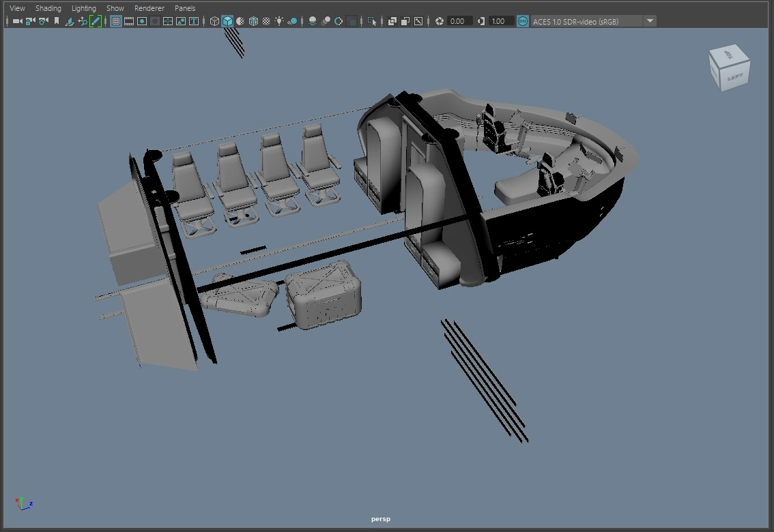The height and width of the screenshot is (532, 774).
Task: Click the Select Camera icon
Action: pyautogui.click(x=17, y=21)
